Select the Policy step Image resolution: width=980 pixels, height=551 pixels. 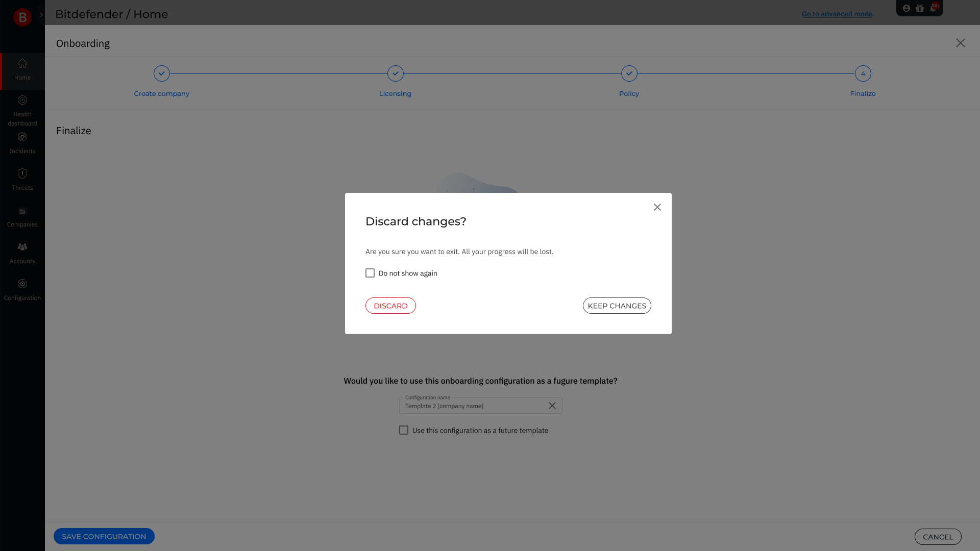tap(629, 82)
